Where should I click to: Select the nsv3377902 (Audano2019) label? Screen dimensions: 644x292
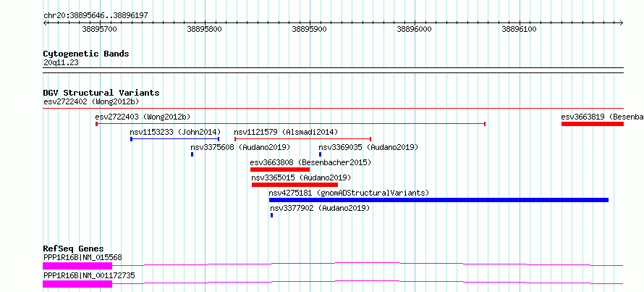[320, 208]
